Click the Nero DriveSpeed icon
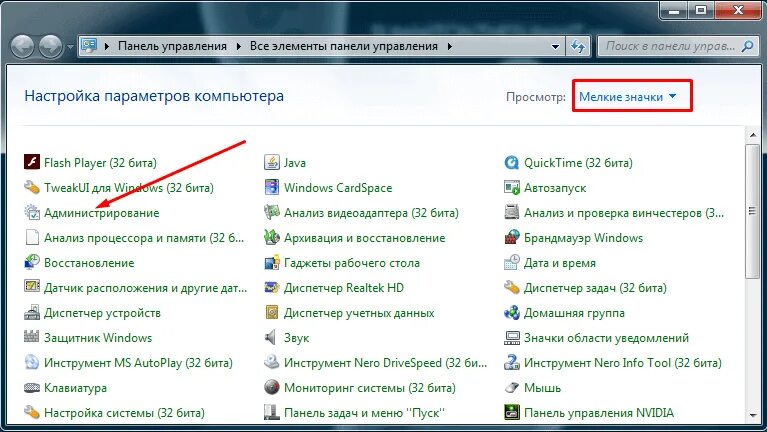 [271, 363]
